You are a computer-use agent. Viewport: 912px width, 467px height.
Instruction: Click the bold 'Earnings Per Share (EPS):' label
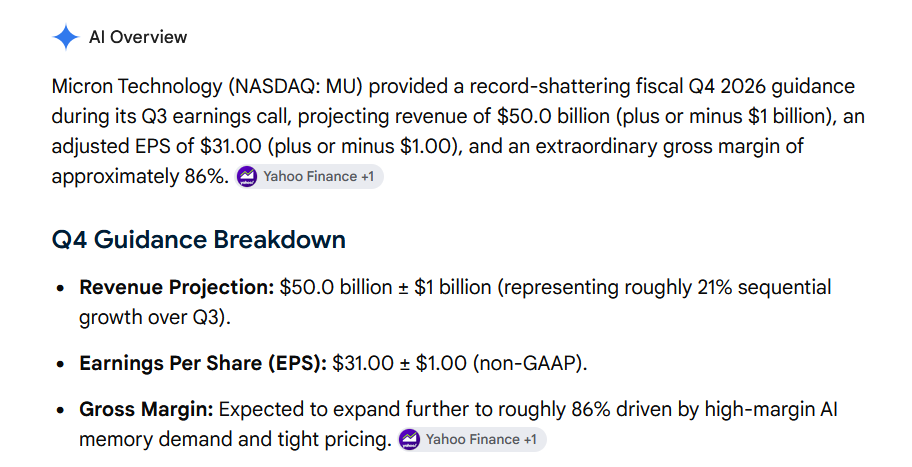pos(203,363)
